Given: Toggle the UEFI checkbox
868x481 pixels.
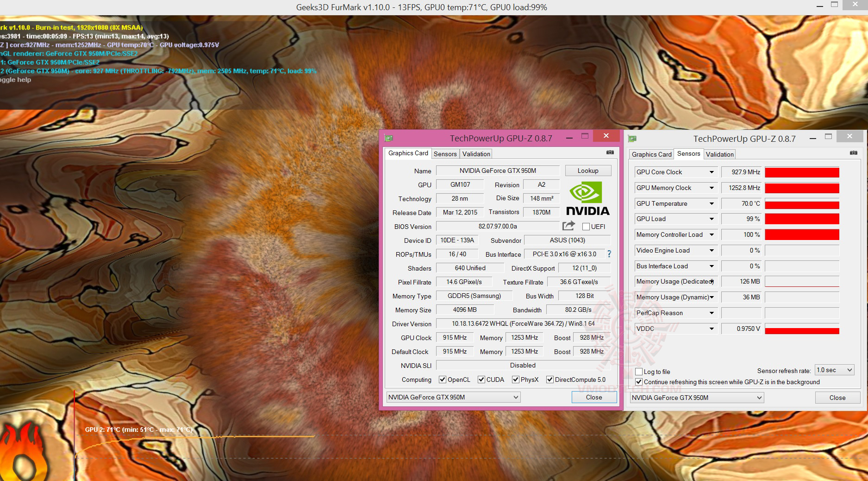Looking at the screenshot, I should point(586,227).
